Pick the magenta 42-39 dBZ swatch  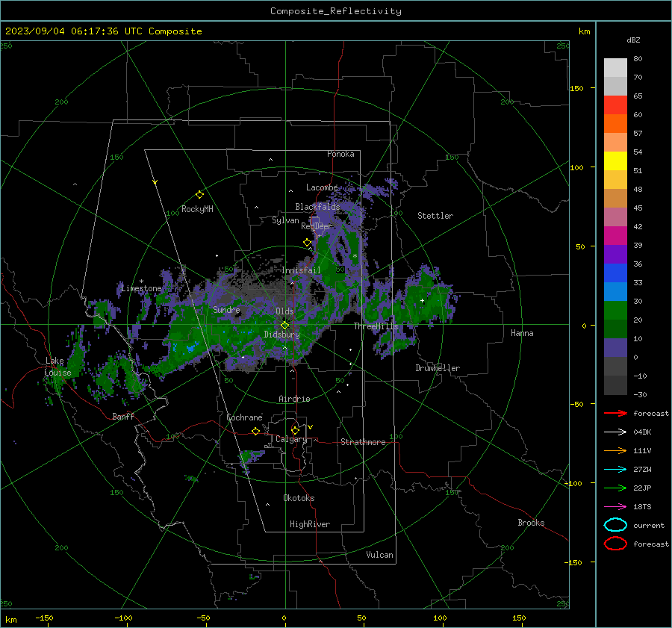tap(615, 235)
